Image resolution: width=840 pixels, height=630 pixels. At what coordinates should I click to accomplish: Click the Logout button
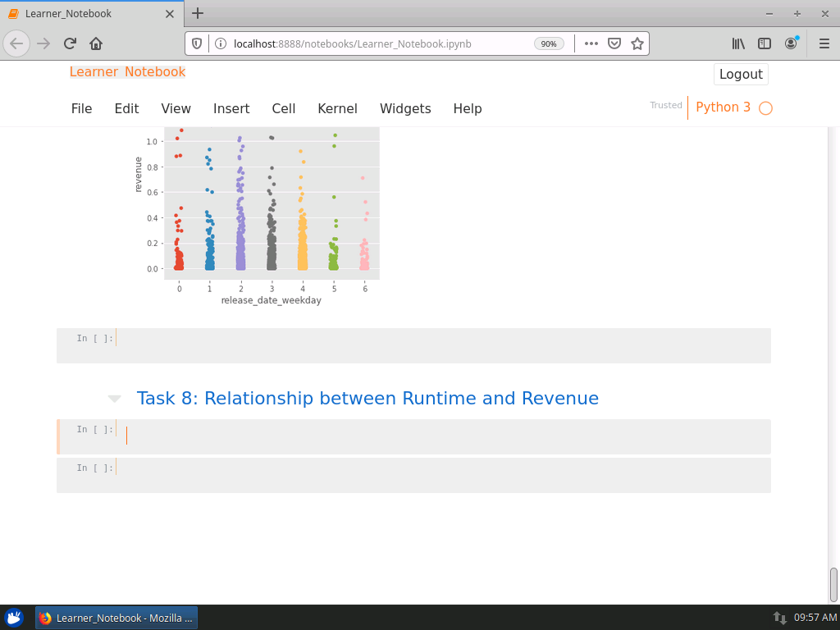tap(741, 74)
